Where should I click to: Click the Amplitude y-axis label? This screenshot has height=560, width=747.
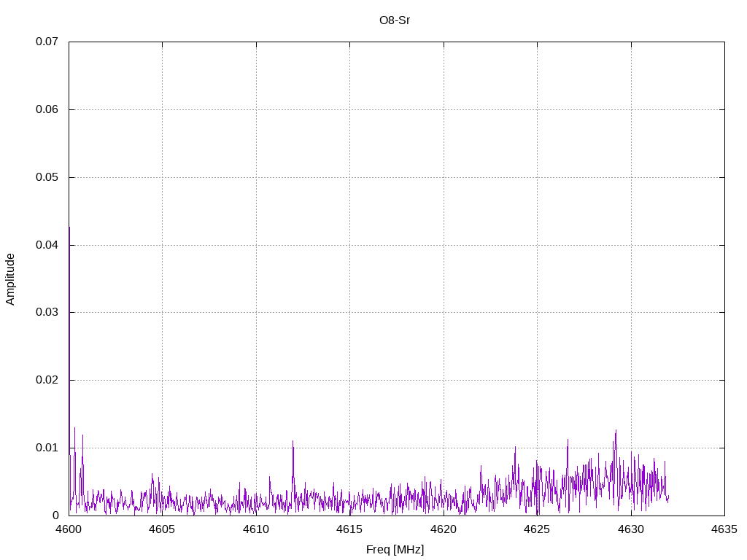pos(10,279)
